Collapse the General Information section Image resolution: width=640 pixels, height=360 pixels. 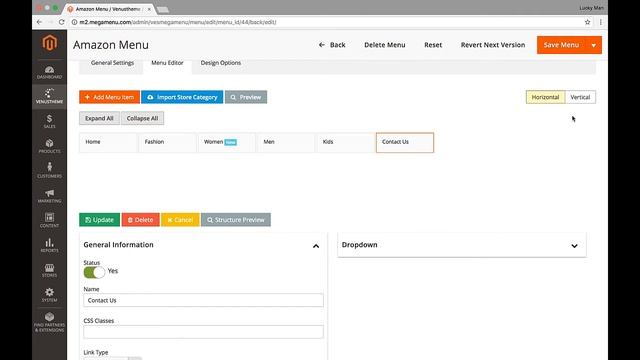pyautogui.click(x=316, y=246)
